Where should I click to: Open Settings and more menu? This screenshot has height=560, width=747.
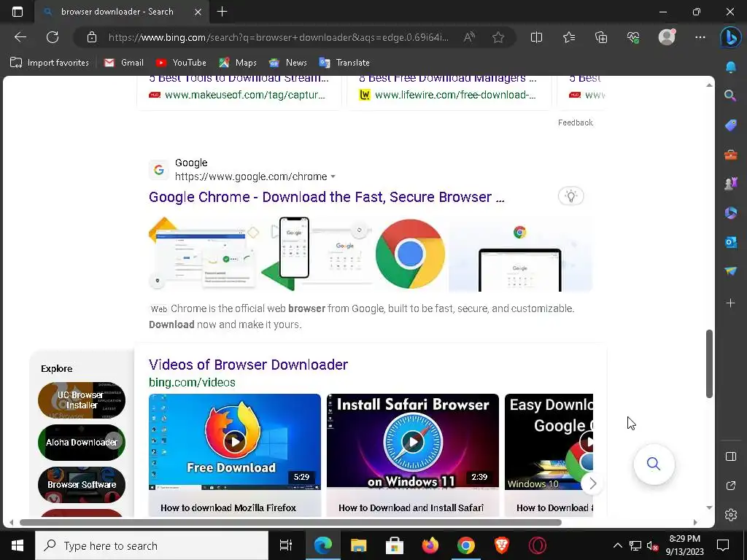coord(700,37)
